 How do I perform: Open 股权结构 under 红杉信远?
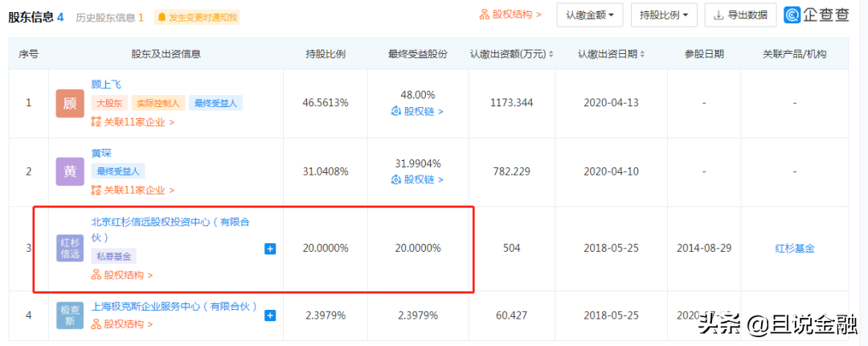pos(122,274)
